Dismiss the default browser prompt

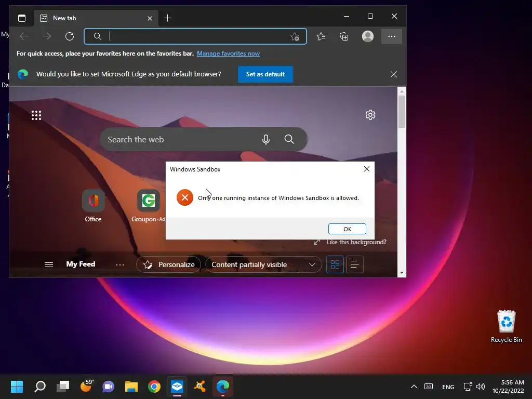(x=394, y=74)
